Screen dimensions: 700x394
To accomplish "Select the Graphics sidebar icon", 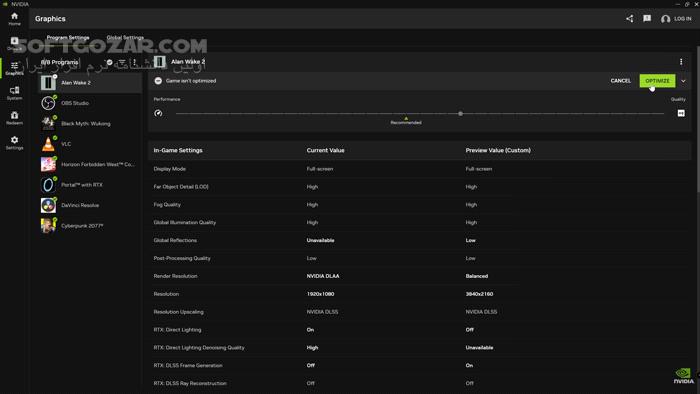I will (14, 68).
